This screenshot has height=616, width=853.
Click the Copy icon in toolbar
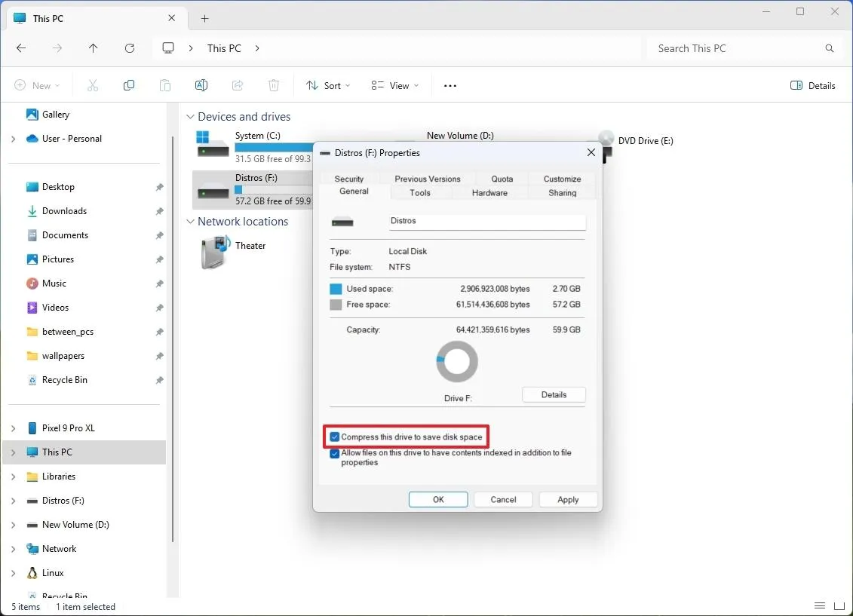(129, 85)
